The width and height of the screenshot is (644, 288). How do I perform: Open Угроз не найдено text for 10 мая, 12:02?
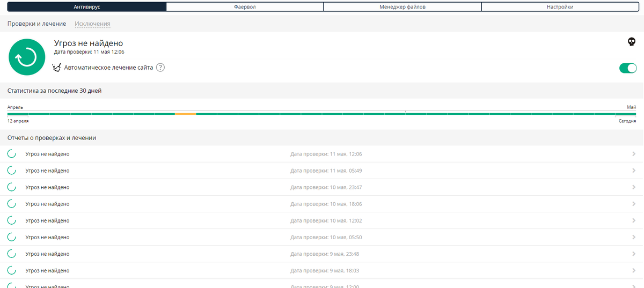pyautogui.click(x=47, y=220)
